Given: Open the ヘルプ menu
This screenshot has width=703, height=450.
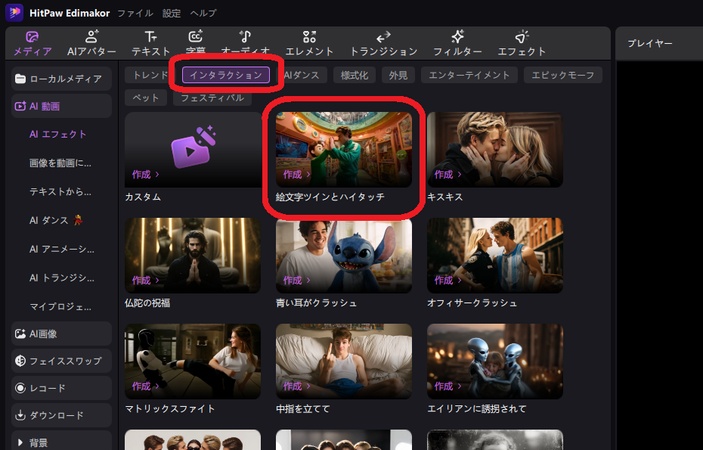Looking at the screenshot, I should point(203,13).
